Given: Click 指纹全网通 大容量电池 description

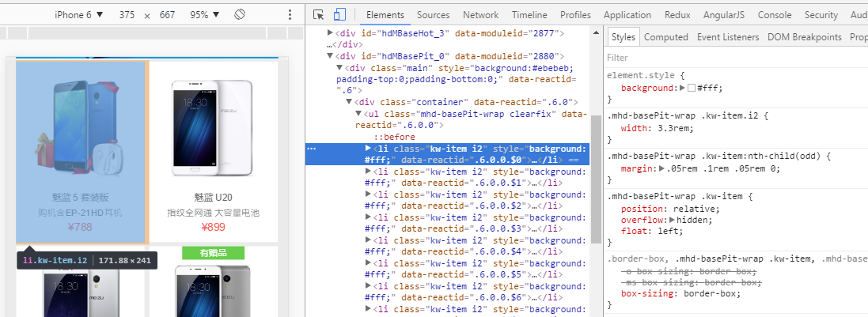Looking at the screenshot, I should (213, 213).
